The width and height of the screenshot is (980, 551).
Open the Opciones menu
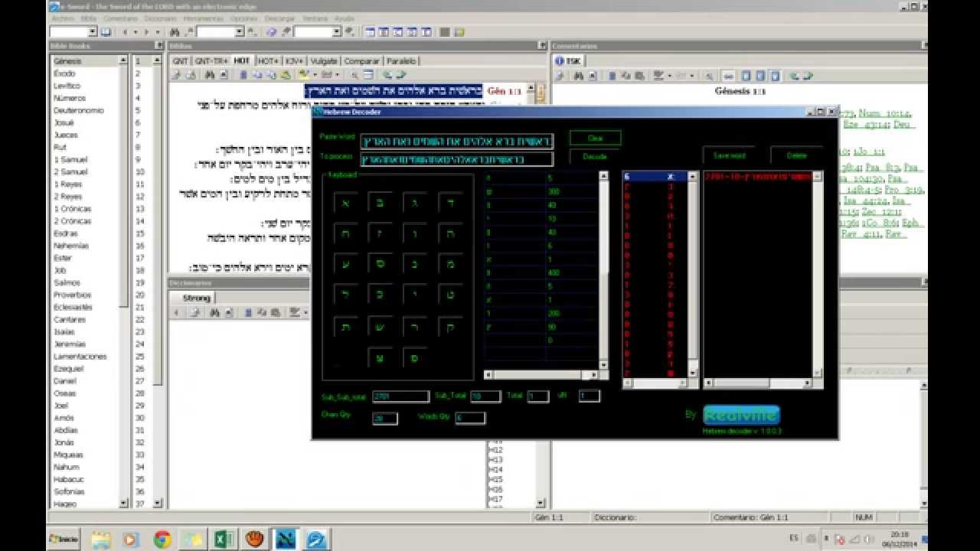click(x=244, y=18)
